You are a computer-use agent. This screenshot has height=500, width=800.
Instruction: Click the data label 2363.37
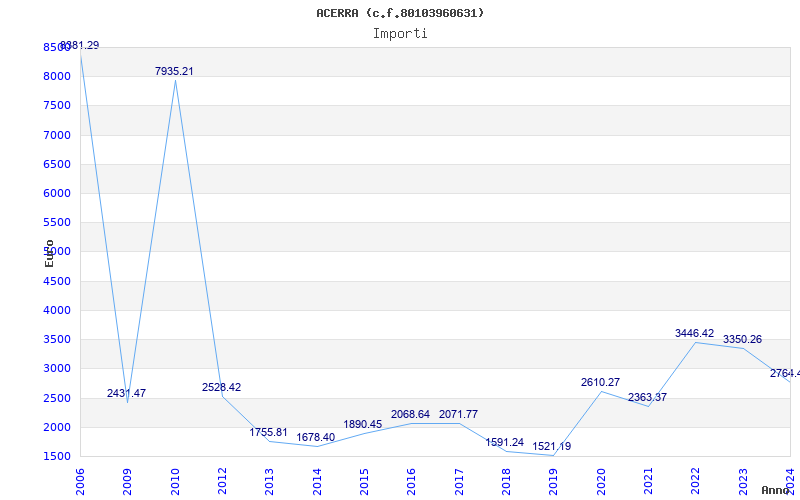(x=647, y=397)
